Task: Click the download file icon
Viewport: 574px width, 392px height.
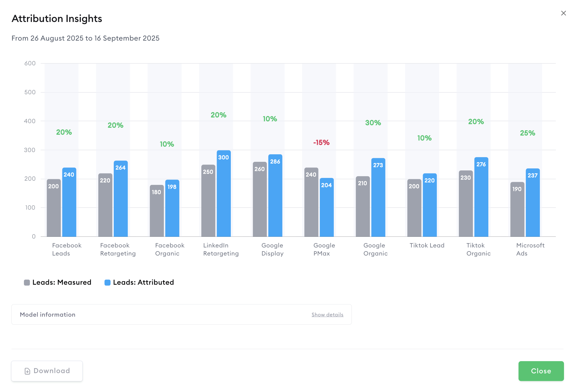Action: [27, 371]
